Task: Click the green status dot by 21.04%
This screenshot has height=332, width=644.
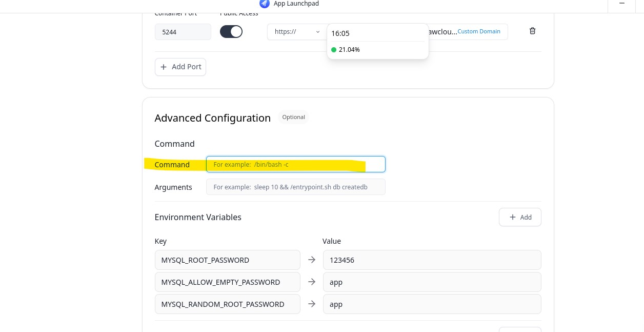Action: click(x=334, y=50)
